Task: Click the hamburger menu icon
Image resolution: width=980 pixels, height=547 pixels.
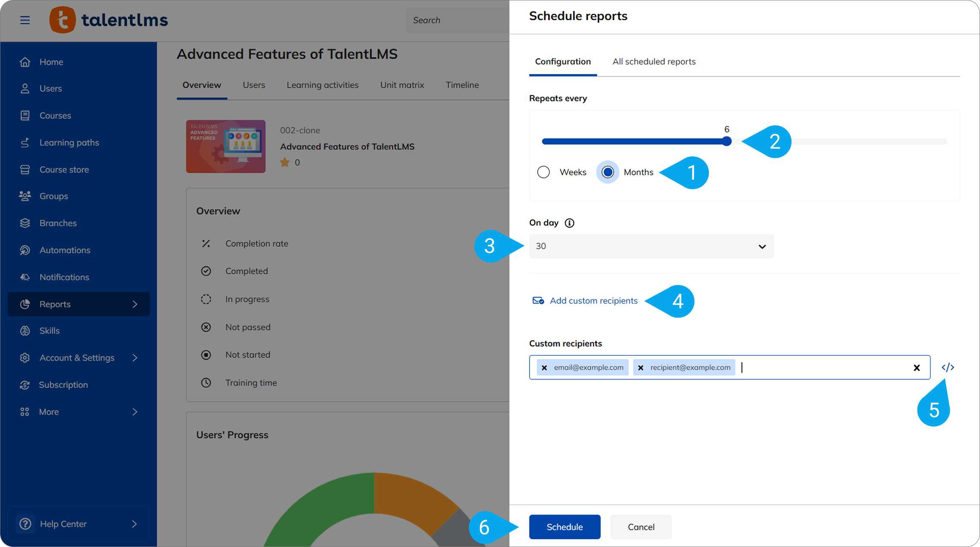Action: point(25,20)
